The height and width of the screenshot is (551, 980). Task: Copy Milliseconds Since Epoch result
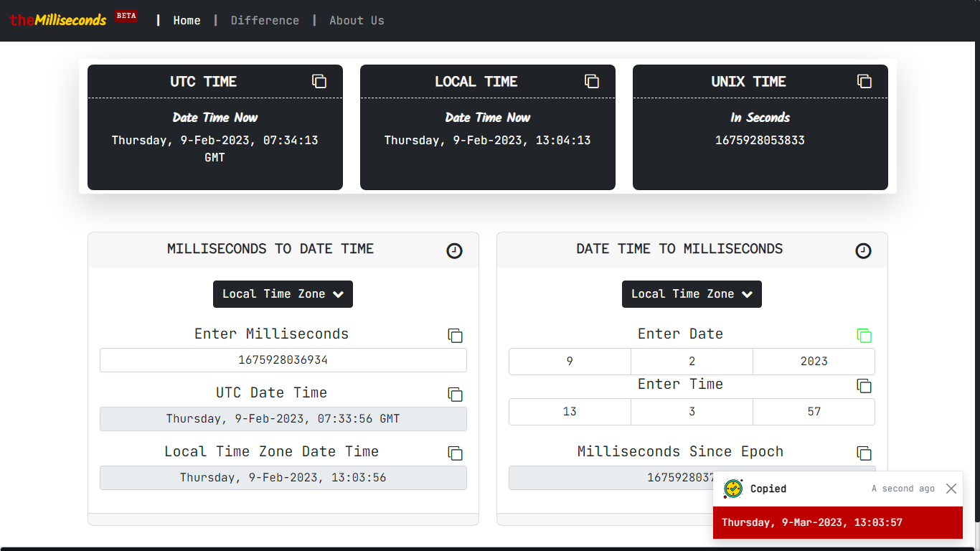864,453
